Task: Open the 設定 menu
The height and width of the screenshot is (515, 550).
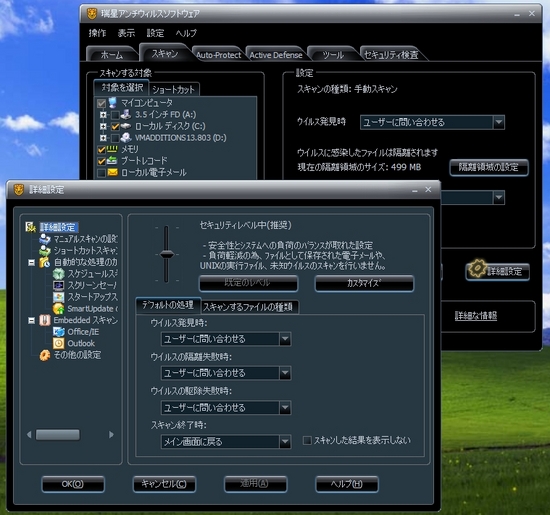Action: (x=155, y=33)
